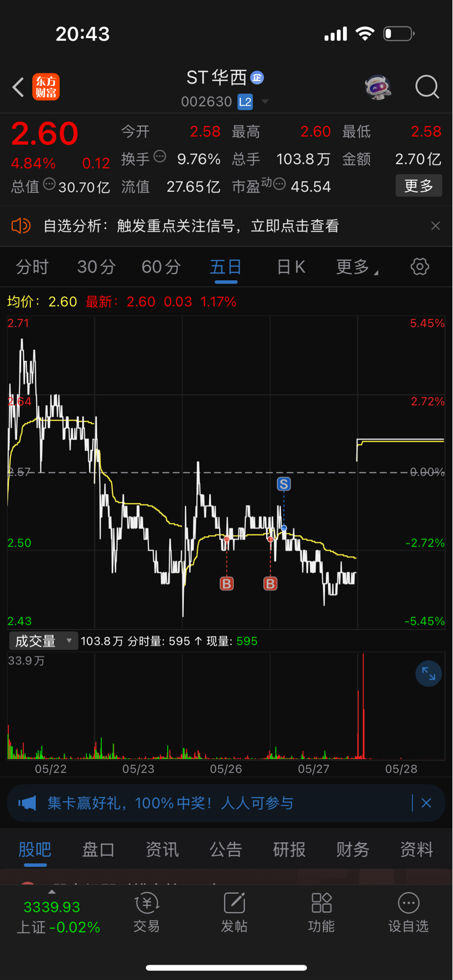
Task: Tap megaphone icon in 集卡赢好礼 banner
Action: pos(27,803)
